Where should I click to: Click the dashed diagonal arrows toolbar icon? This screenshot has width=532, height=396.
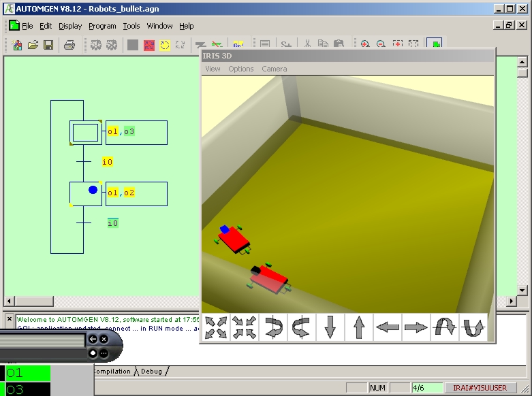(180, 45)
